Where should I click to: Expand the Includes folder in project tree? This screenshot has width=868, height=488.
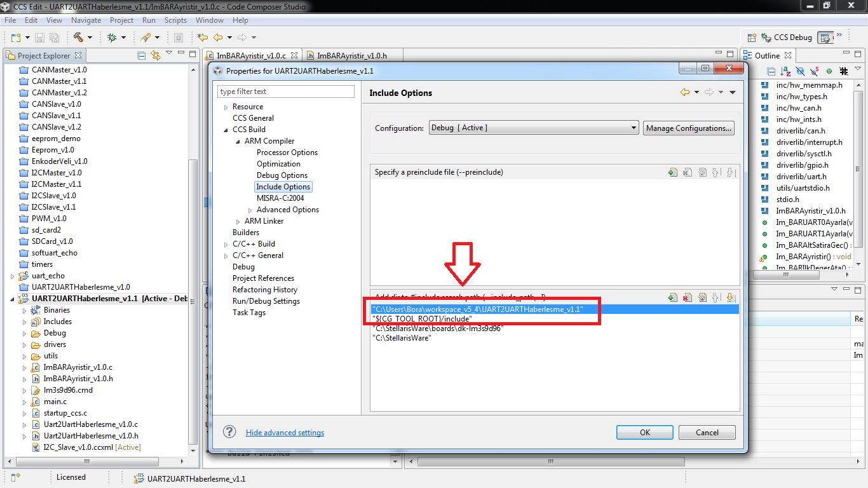pos(24,322)
